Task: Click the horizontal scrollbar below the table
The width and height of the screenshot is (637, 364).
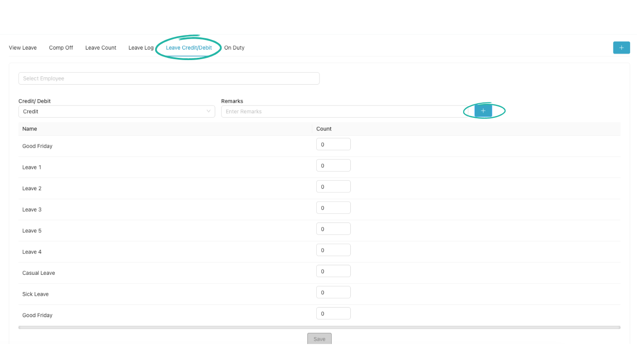Action: pos(318,327)
